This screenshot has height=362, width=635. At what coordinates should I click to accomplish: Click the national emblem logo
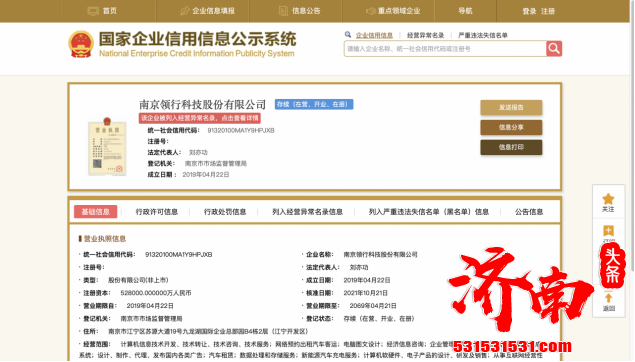tap(81, 44)
